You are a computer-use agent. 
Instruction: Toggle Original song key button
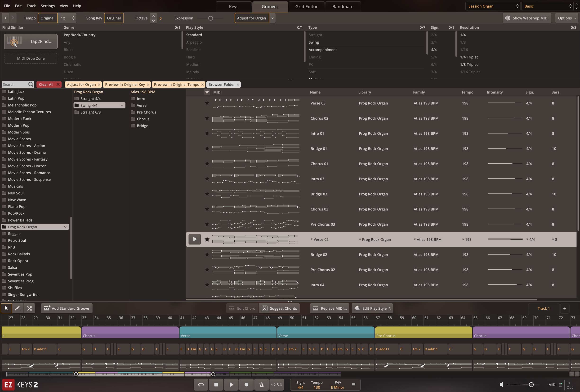coord(114,18)
